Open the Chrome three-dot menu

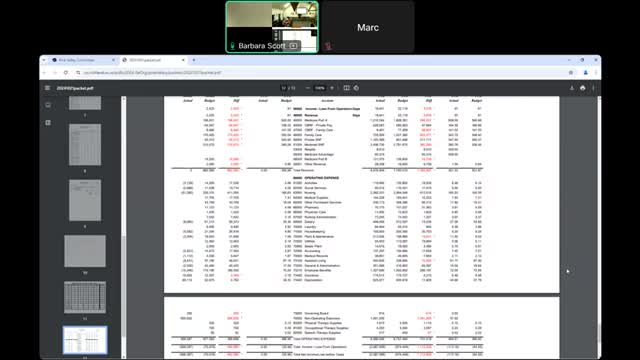point(596,73)
